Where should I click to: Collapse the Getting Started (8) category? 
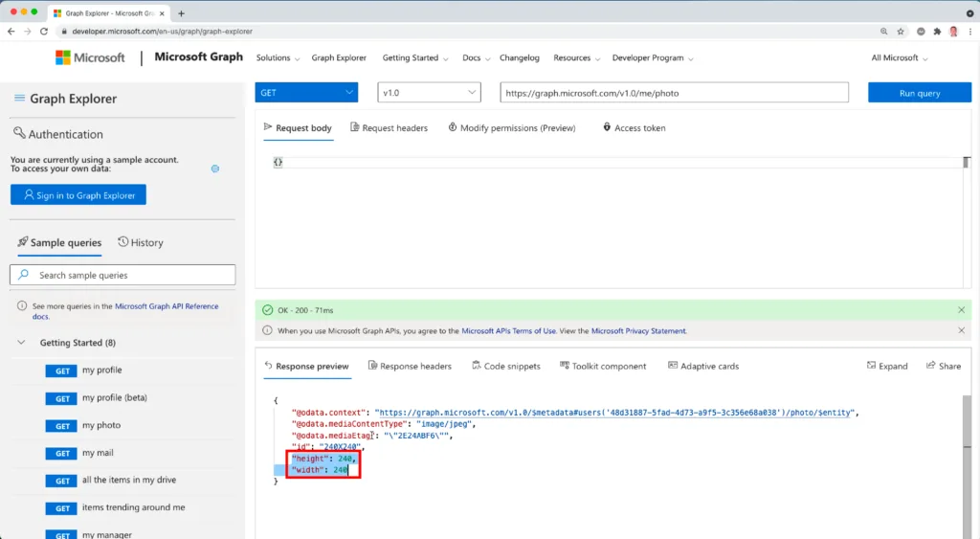(x=21, y=343)
